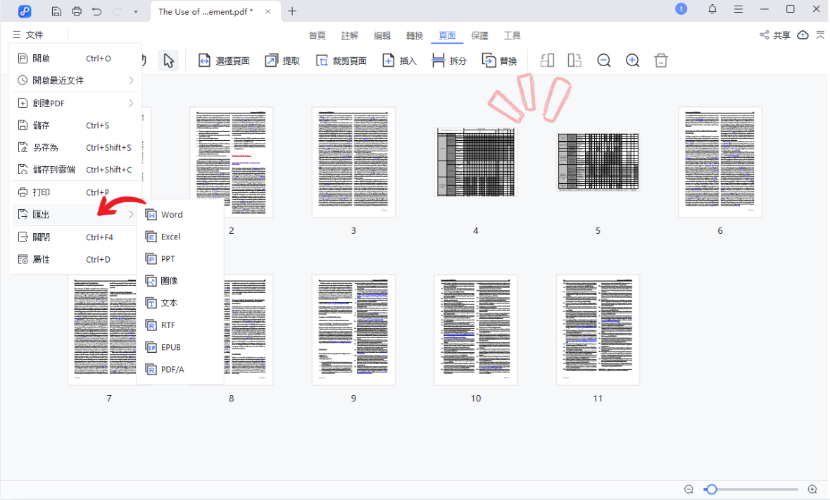Screen dimensions: 830x500
Task: Click the rotate page right icon
Action: click(x=575, y=61)
